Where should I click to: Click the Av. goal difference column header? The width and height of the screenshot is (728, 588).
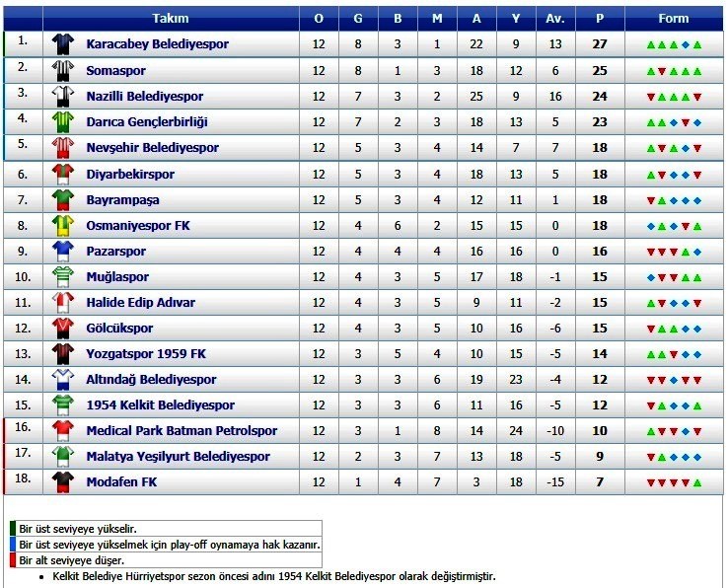555,19
